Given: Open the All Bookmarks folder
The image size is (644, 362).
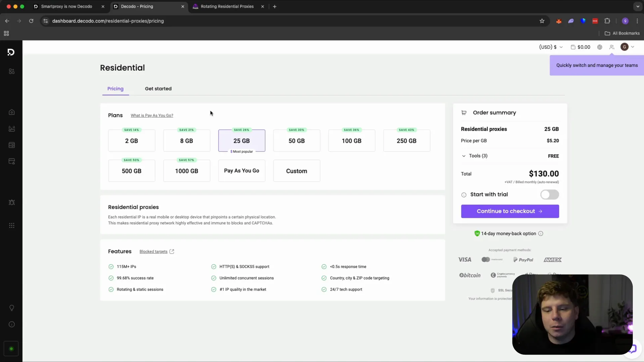Looking at the screenshot, I should tap(622, 34).
